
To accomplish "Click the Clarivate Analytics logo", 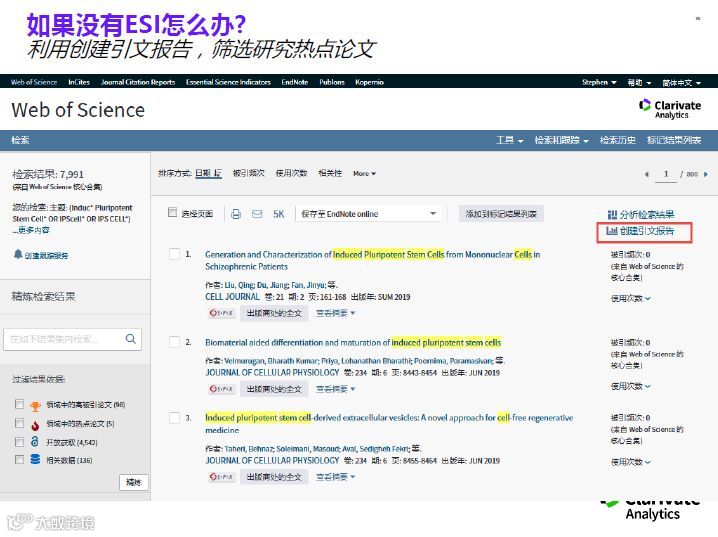I will (x=670, y=109).
